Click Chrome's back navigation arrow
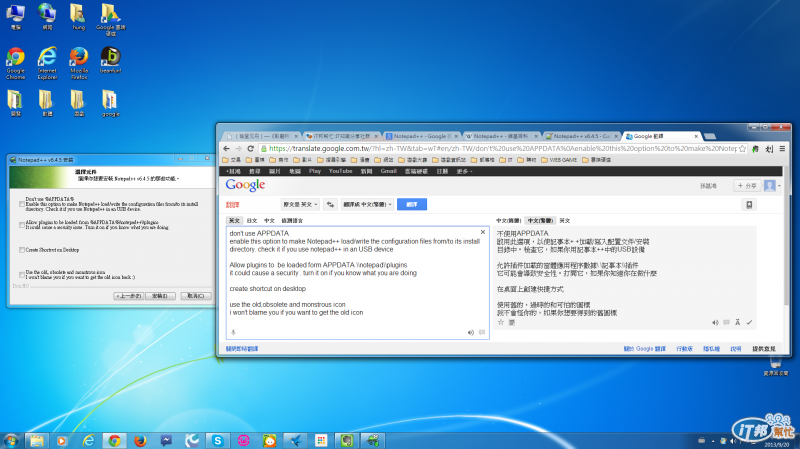 click(x=227, y=148)
